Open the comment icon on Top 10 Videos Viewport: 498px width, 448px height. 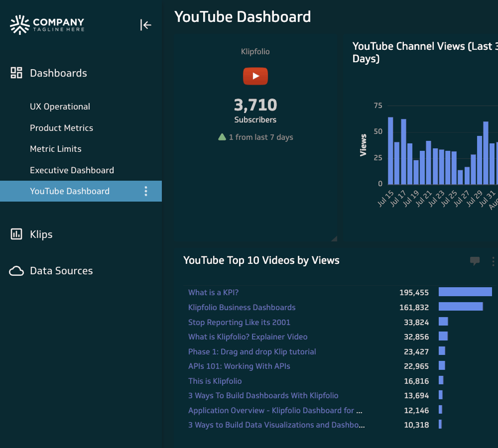(x=475, y=261)
